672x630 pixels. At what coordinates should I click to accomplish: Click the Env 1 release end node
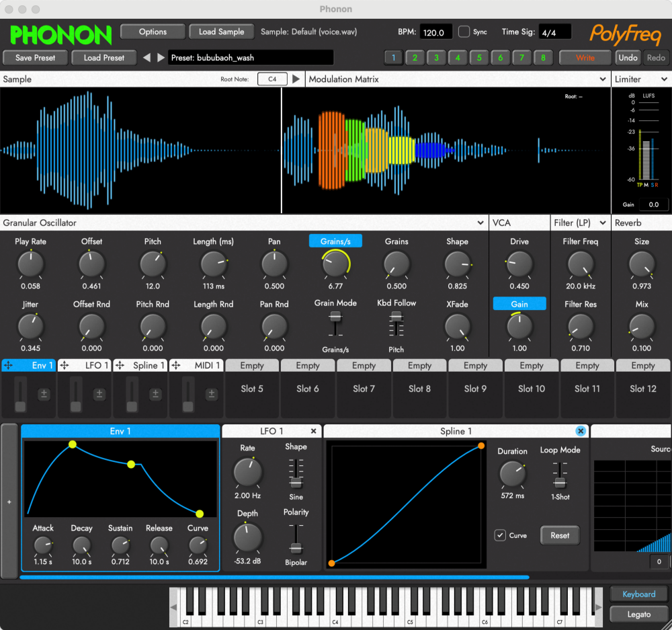pyautogui.click(x=200, y=514)
